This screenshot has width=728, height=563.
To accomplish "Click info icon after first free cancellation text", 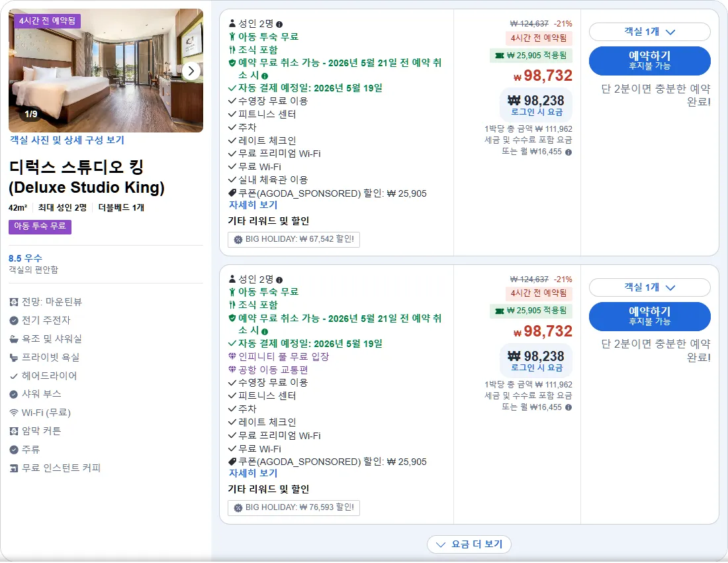I will [265, 76].
